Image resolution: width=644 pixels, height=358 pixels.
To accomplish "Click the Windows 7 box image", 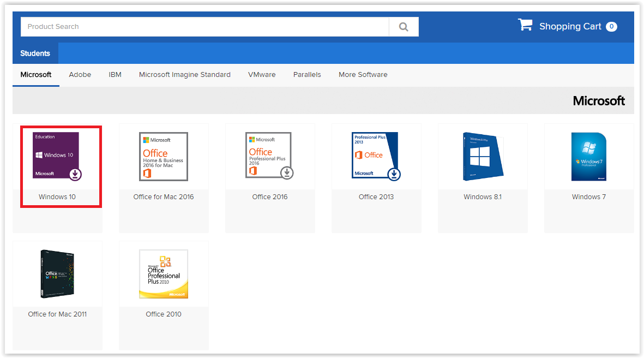I will [x=589, y=157].
